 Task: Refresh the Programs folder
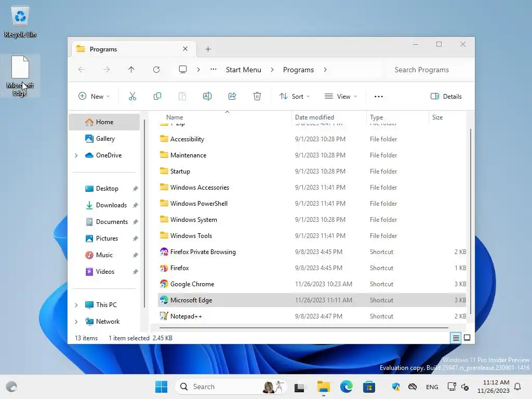click(x=156, y=70)
